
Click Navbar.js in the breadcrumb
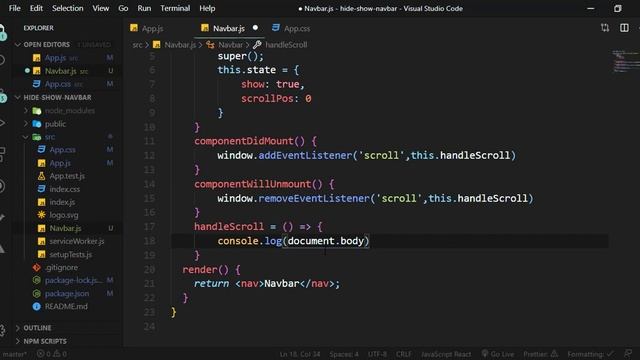pyautogui.click(x=180, y=44)
